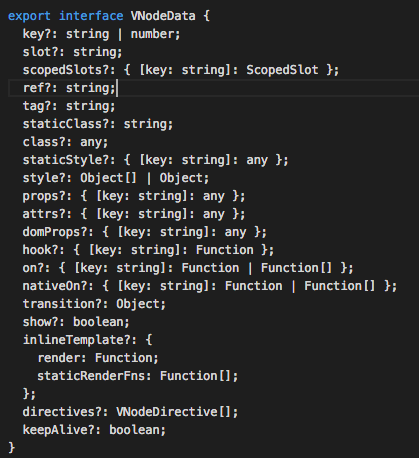Select the VNodeData interface name
419x458 pixels.
[x=163, y=16]
